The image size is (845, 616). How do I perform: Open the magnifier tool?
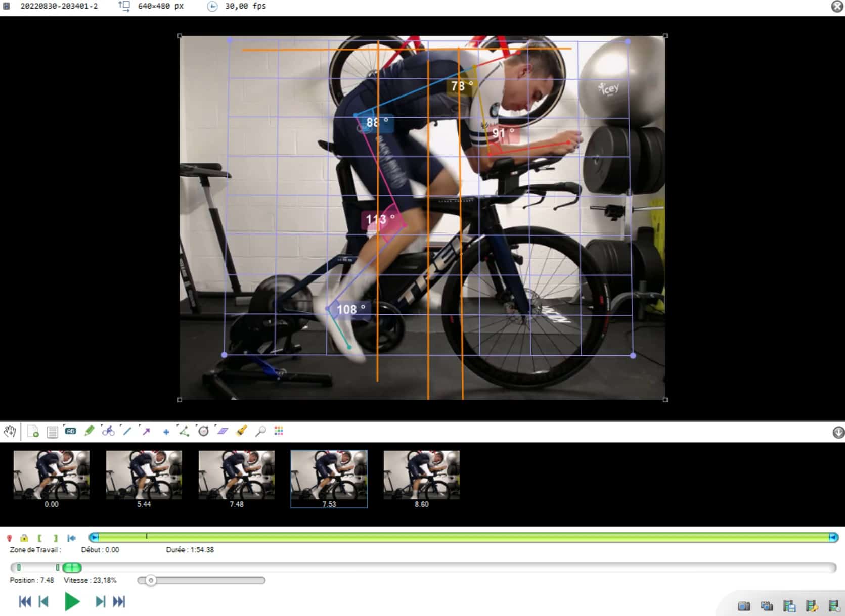260,431
